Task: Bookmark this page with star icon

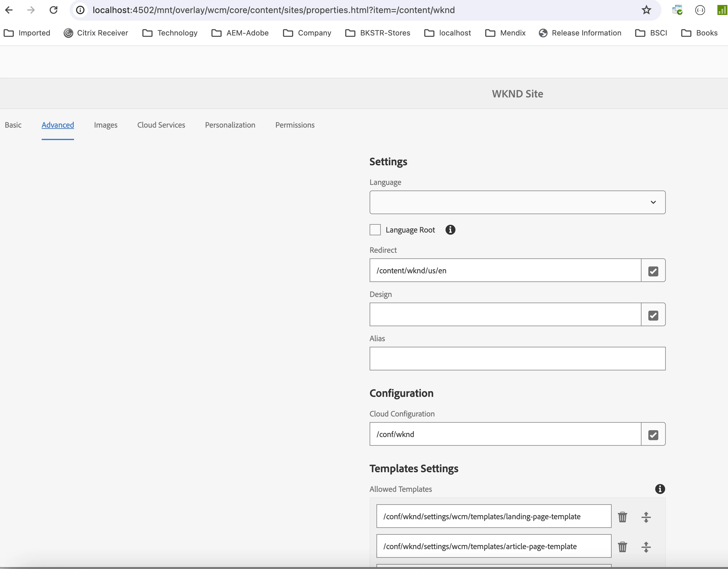Action: (646, 10)
